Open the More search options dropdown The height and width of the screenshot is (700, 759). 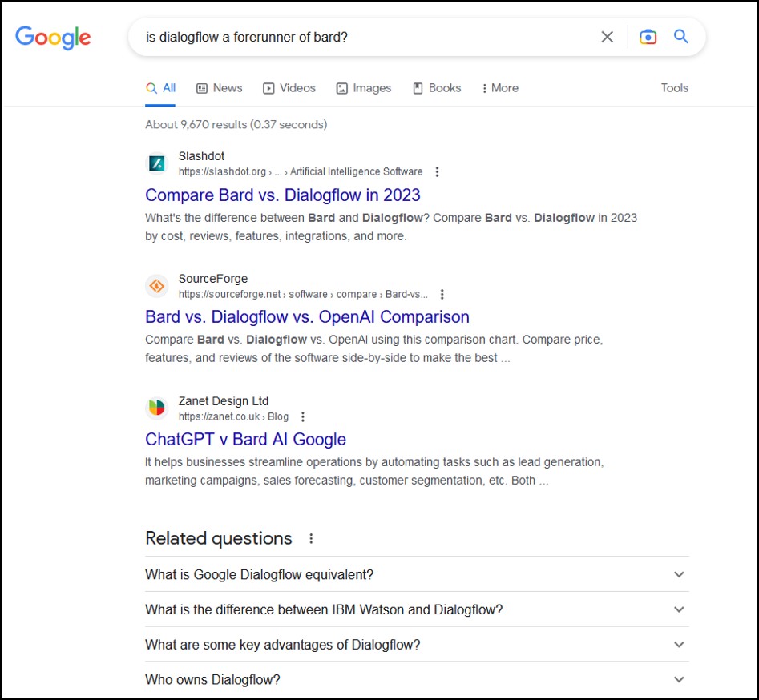point(500,88)
